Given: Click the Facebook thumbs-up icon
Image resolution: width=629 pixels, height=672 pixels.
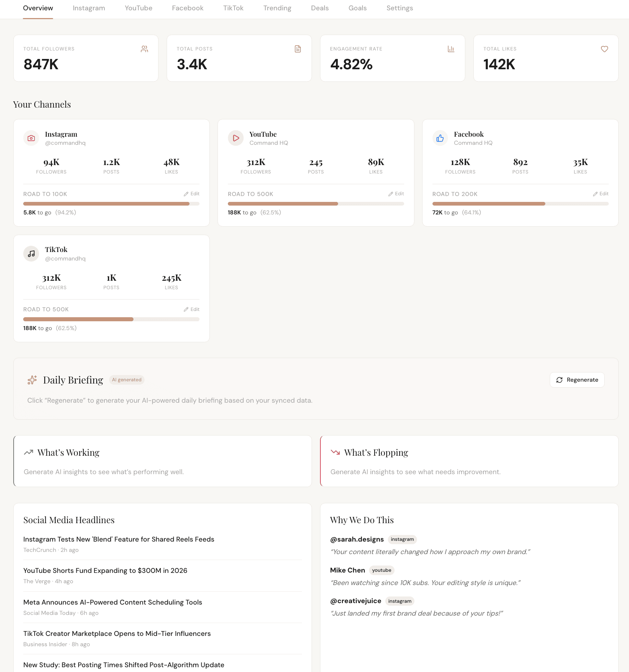Looking at the screenshot, I should 440,138.
